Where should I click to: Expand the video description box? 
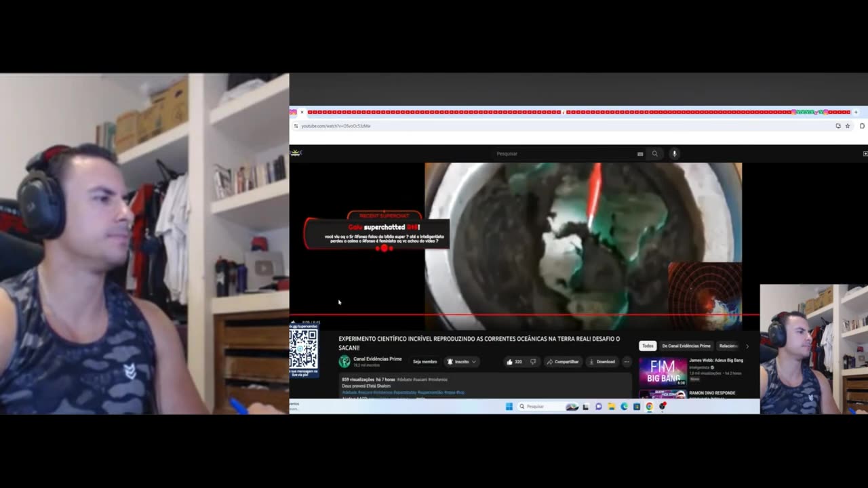click(x=485, y=386)
